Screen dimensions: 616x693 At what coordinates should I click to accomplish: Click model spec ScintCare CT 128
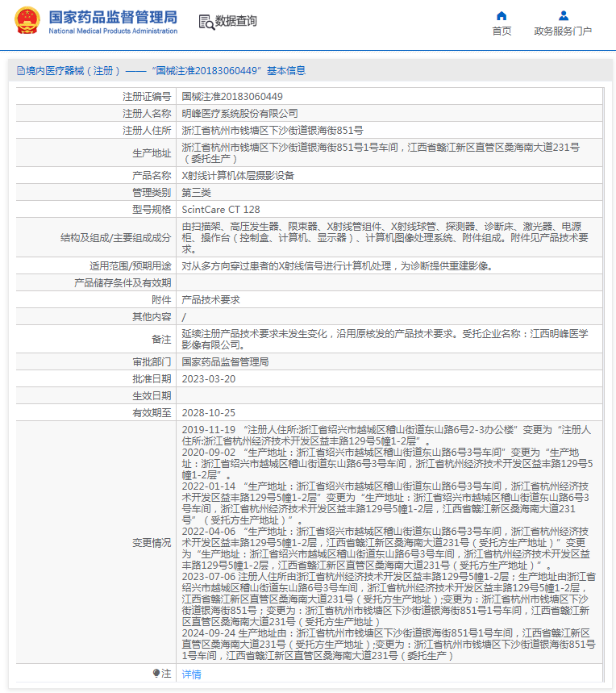pyautogui.click(x=221, y=210)
